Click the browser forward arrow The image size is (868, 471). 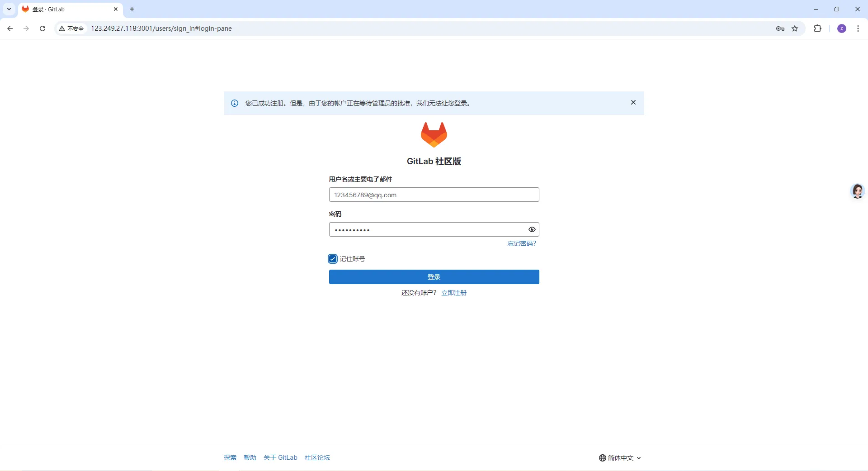26,29
